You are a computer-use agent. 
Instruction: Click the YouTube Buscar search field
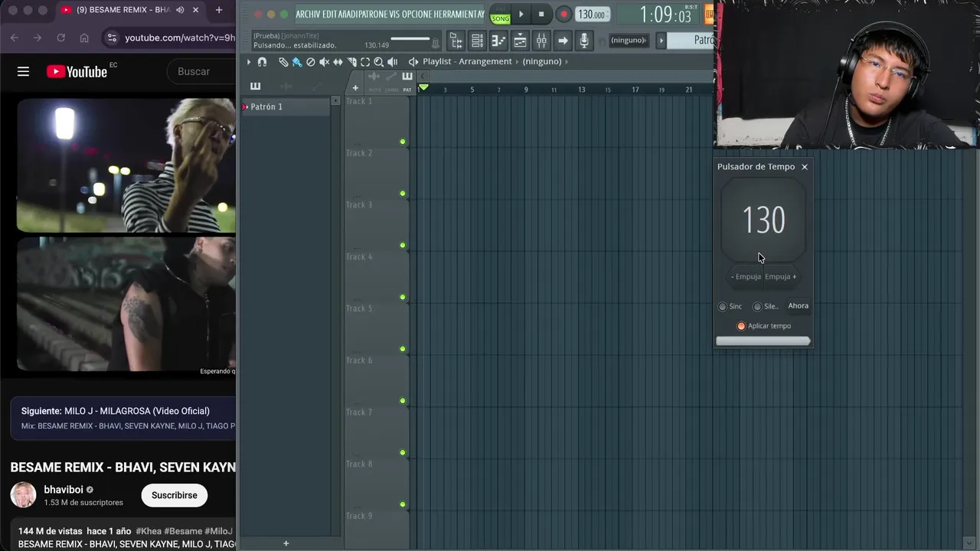pos(201,71)
